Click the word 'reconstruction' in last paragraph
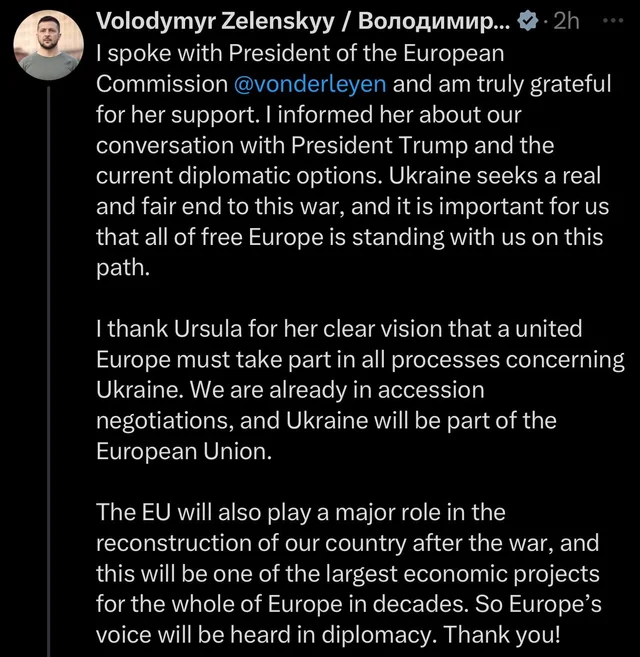This screenshot has height=657, width=640. click(174, 543)
